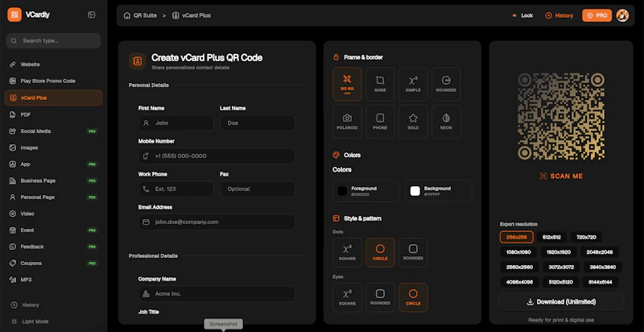
Task: Click the Frame & border section icon
Action: click(x=336, y=57)
